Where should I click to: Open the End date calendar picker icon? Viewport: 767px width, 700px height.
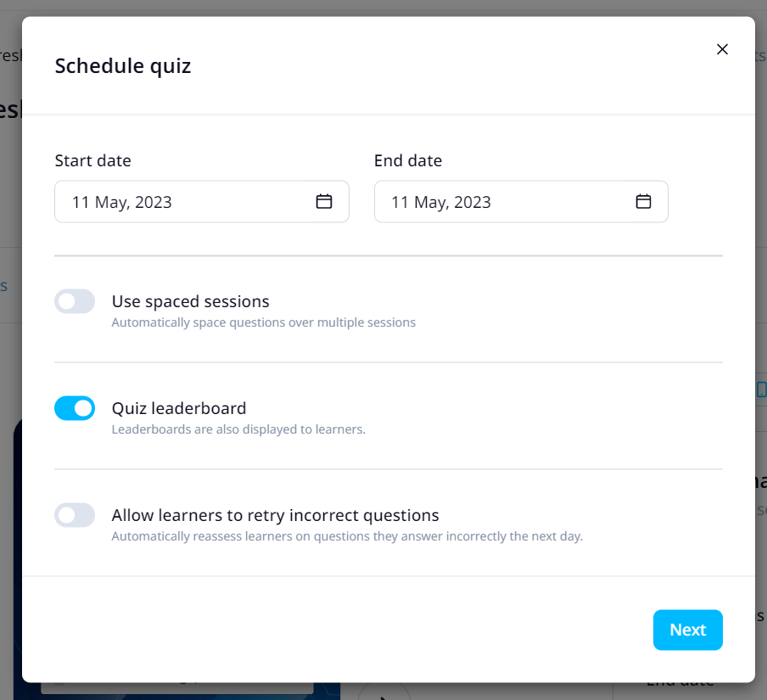click(x=642, y=201)
